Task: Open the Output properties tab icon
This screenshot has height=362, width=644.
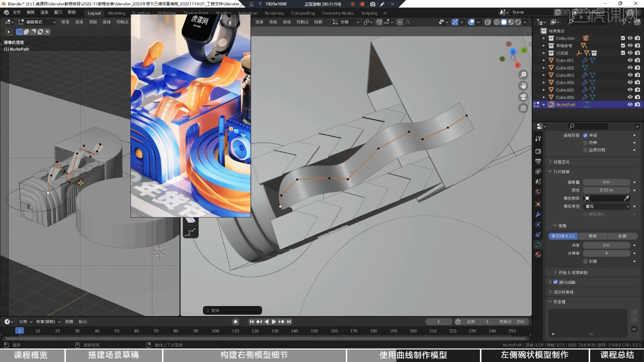Action: 538,161
